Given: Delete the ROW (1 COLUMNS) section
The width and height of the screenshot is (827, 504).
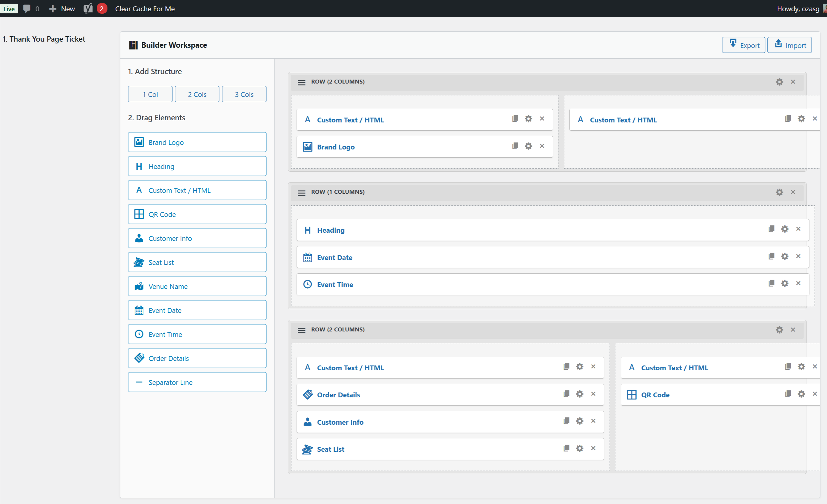Looking at the screenshot, I should click(x=793, y=192).
